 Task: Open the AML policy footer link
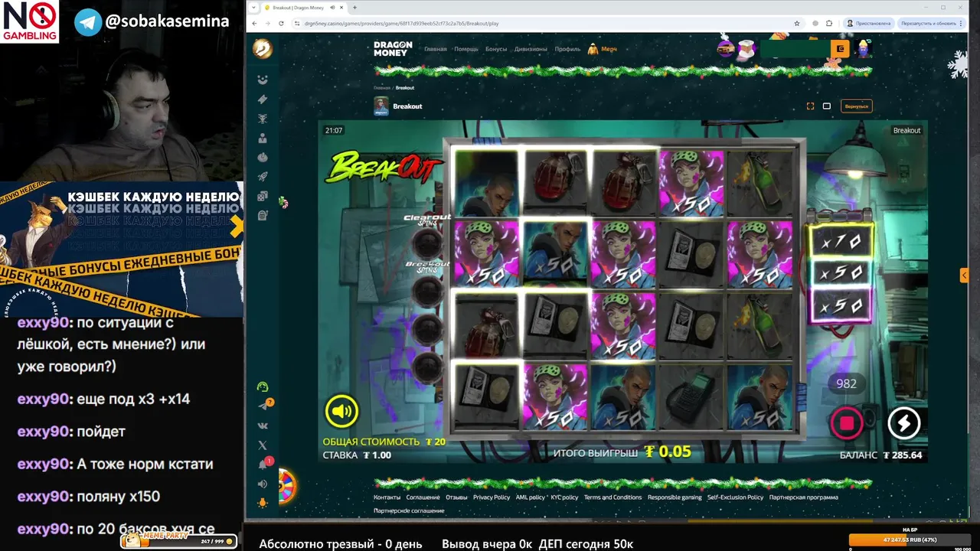531,497
